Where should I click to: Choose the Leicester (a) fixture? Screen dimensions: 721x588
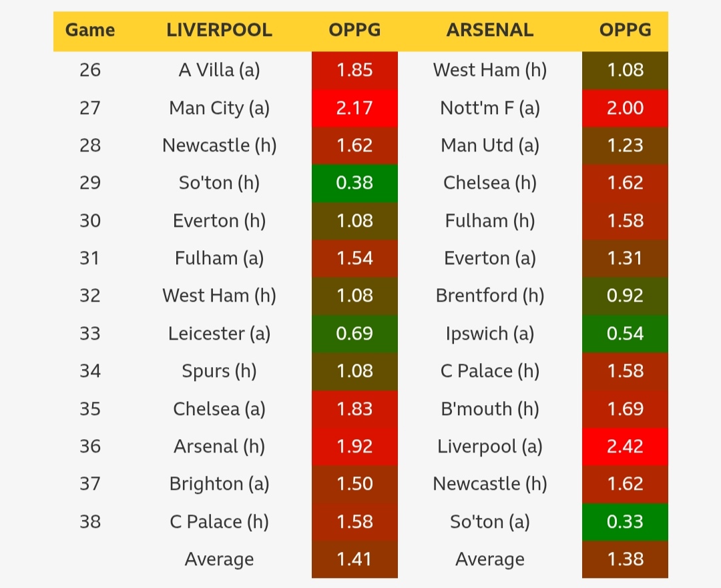(x=219, y=334)
